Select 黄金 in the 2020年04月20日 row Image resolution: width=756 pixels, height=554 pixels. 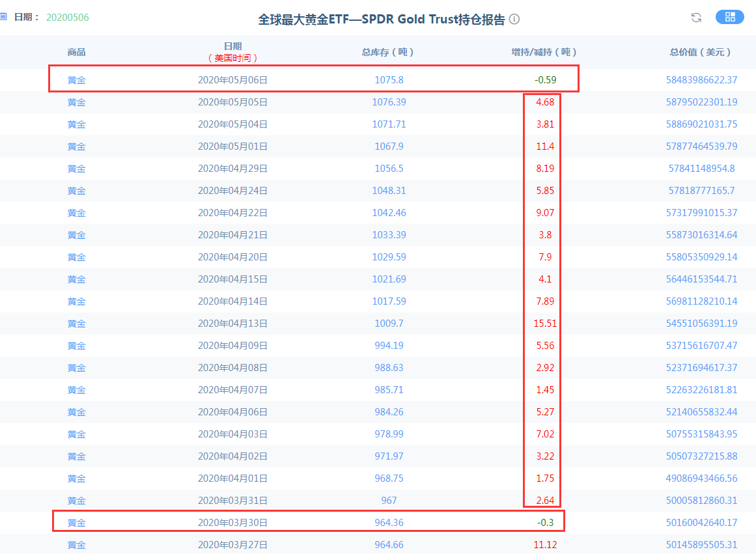(76, 258)
